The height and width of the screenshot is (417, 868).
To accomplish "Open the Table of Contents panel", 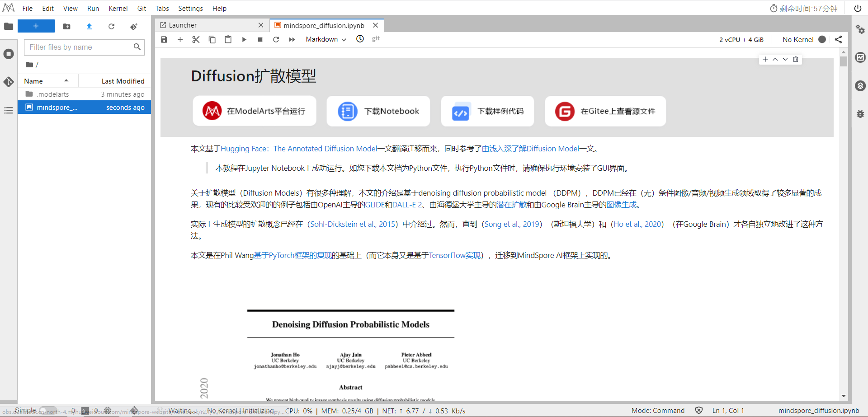I will [x=9, y=110].
